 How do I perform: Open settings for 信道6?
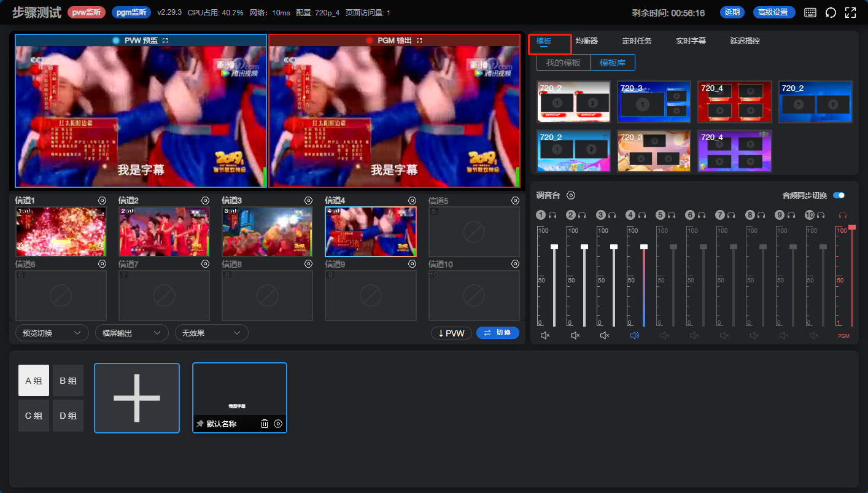pyautogui.click(x=103, y=263)
